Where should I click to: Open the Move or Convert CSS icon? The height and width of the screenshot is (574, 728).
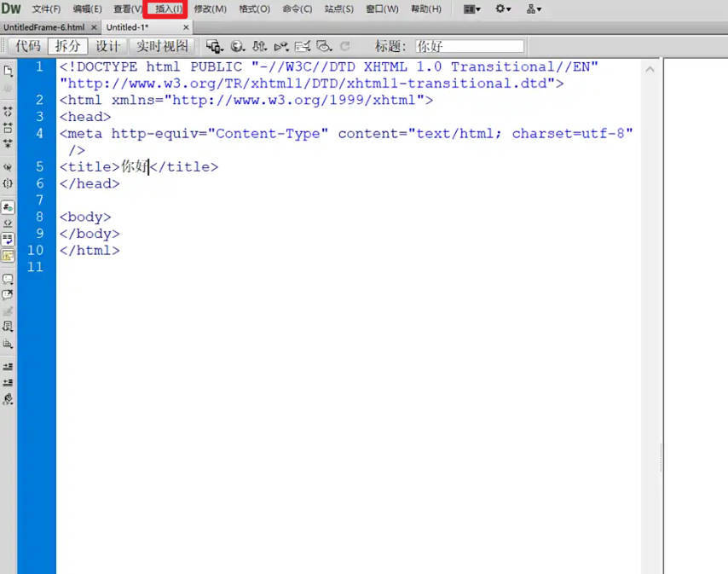pyautogui.click(x=8, y=344)
